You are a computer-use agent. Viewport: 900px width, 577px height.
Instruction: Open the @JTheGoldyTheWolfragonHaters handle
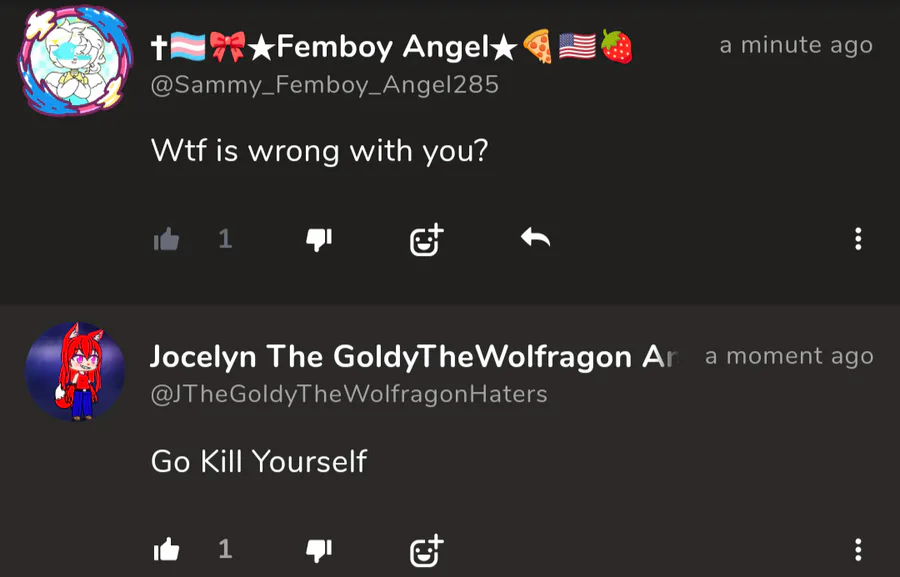click(349, 394)
